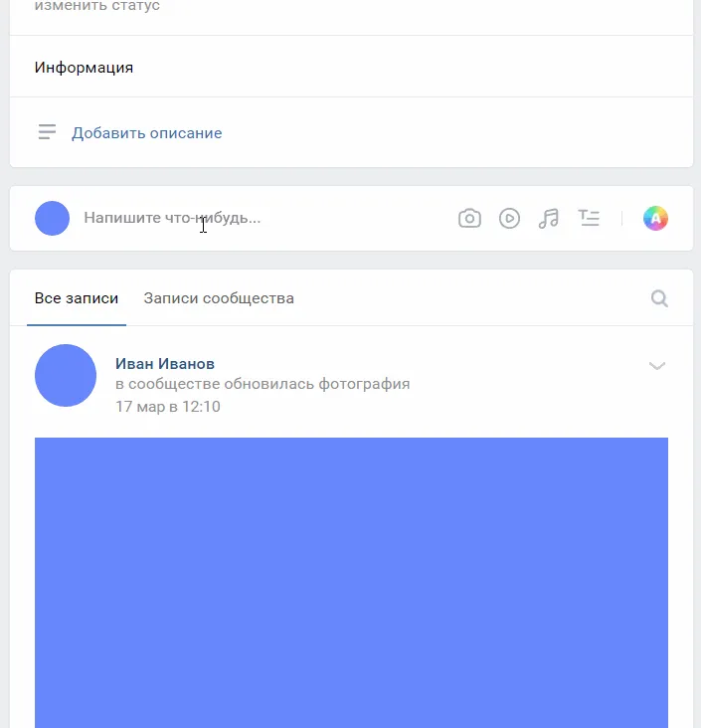
Task: Attach a photo using the camera icon
Action: 469,218
